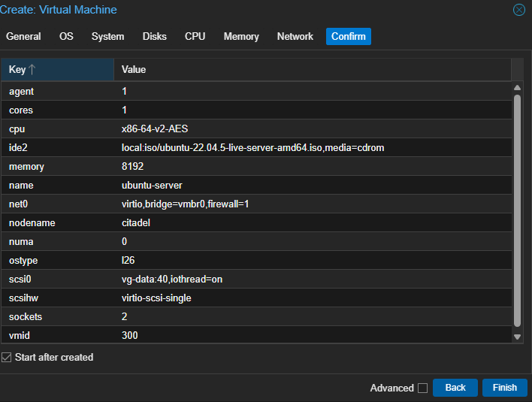The height and width of the screenshot is (402, 532).
Task: Switch to the Memory tab
Action: coord(240,36)
